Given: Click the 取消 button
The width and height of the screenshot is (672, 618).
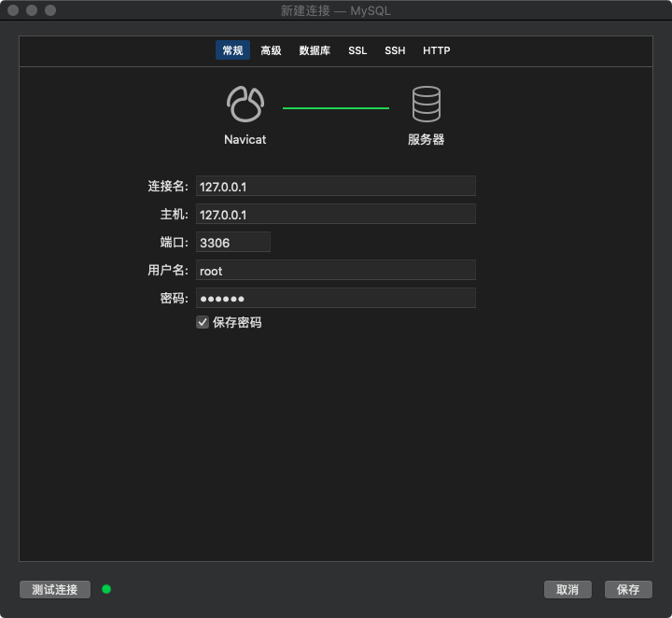Looking at the screenshot, I should tap(567, 589).
